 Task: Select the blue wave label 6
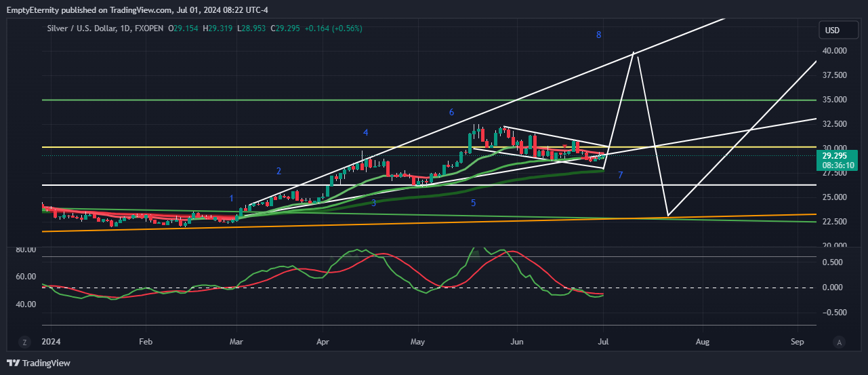click(x=451, y=112)
